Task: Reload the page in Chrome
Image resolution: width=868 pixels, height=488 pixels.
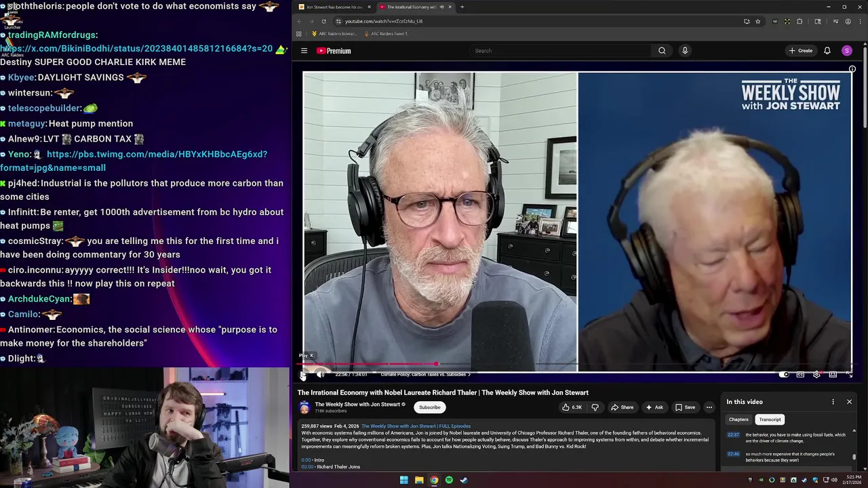Action: 323,21
